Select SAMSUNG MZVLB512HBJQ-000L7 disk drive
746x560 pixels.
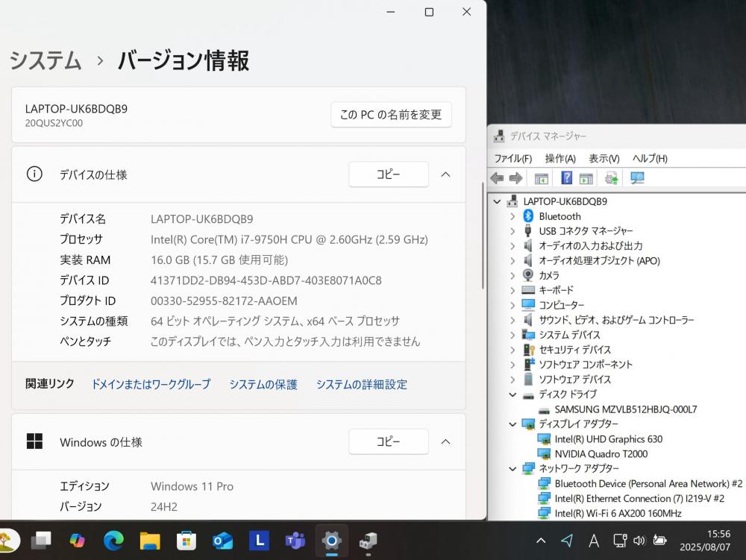click(626, 409)
